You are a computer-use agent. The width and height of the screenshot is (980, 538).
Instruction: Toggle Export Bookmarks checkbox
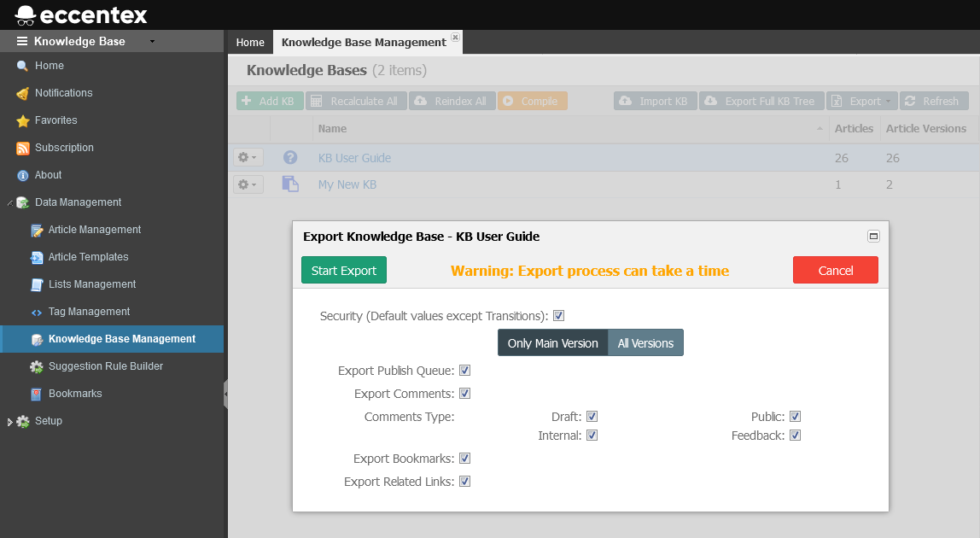465,459
